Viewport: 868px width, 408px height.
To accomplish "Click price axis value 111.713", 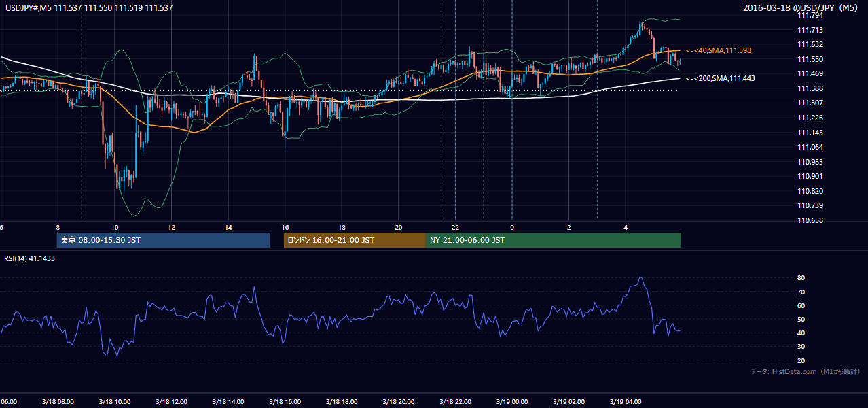I will point(810,30).
